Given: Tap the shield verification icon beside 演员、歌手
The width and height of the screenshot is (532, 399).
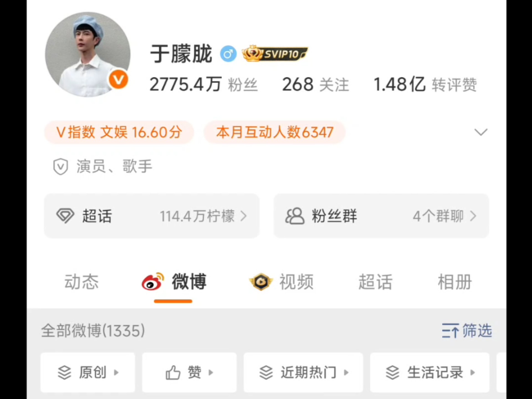Looking at the screenshot, I should tap(60, 167).
